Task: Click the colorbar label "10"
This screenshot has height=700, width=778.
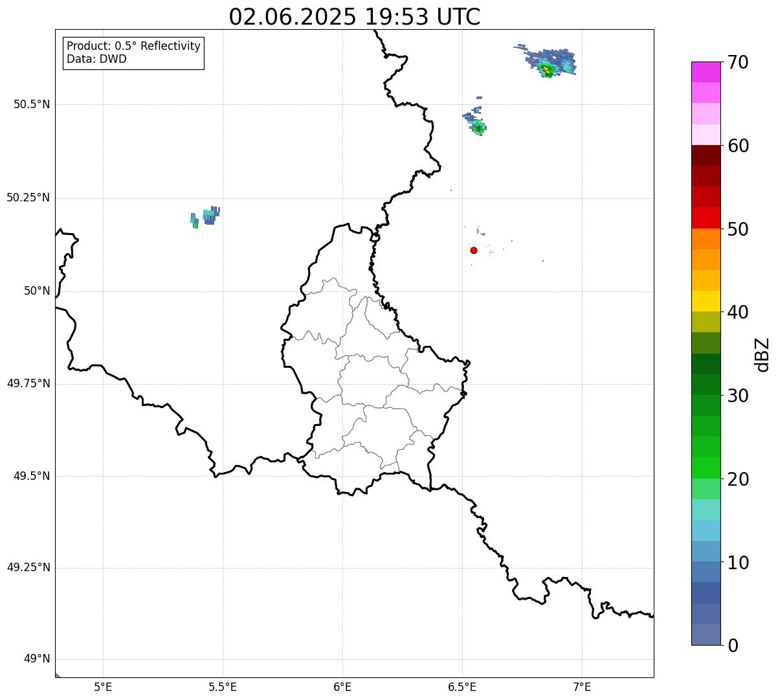Action: coord(738,563)
